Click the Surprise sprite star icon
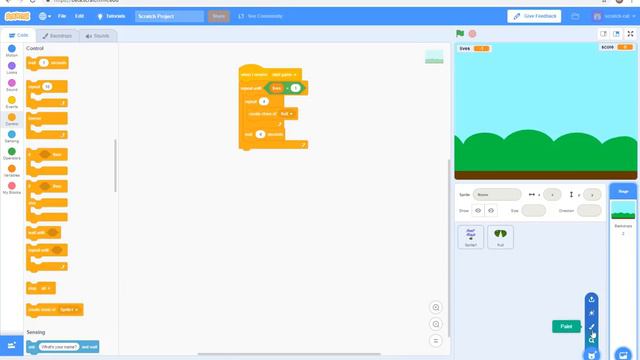Screen dimensions: 640x360 591,313
